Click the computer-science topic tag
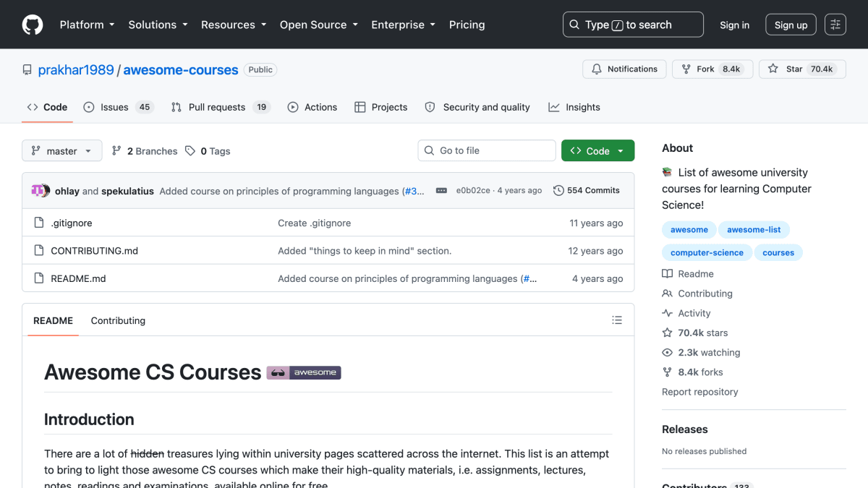Image resolution: width=868 pixels, height=488 pixels. click(x=707, y=253)
